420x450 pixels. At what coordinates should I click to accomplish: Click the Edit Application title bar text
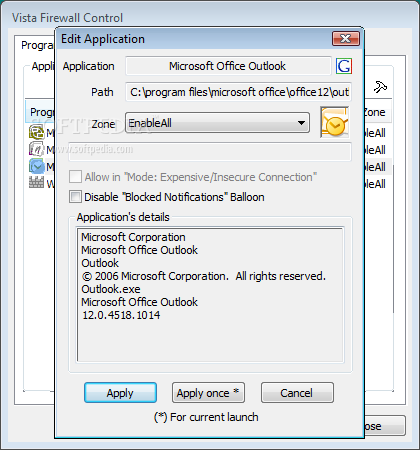pyautogui.click(x=103, y=39)
